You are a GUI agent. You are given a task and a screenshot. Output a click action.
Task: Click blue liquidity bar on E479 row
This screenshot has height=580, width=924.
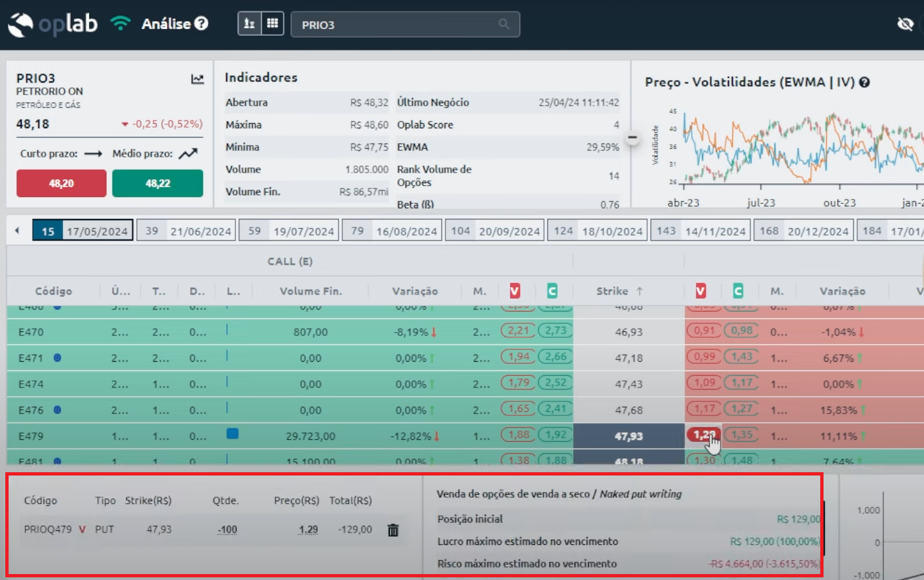[x=232, y=434]
